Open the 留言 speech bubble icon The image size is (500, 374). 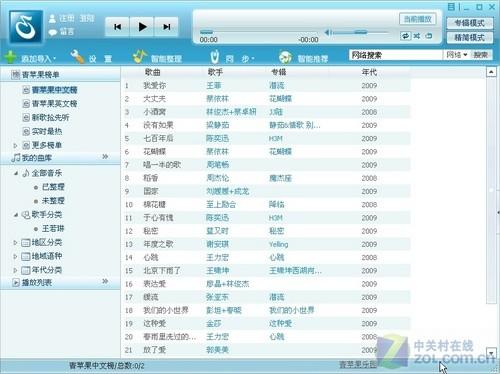pos(53,32)
